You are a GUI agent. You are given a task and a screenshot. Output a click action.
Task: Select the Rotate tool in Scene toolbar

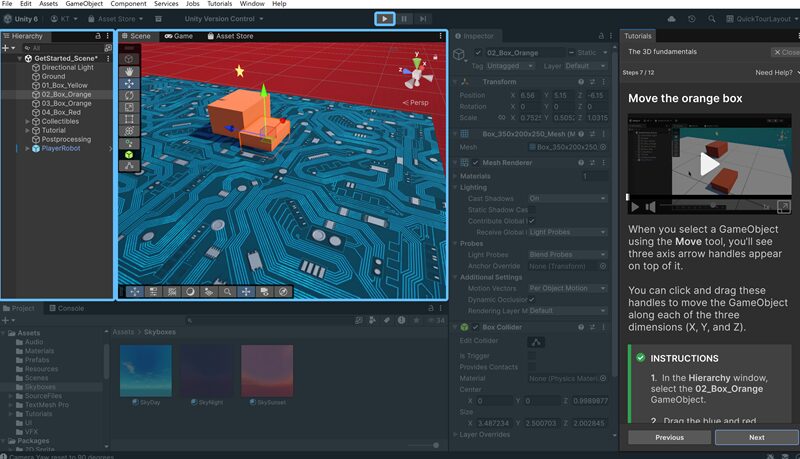[129, 95]
